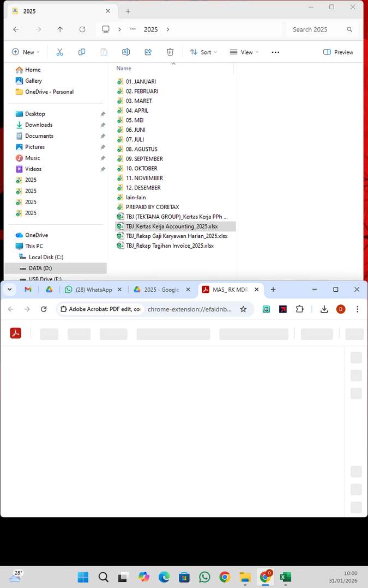Toggle the Preview pane in Explorer
Viewport: 368px width, 588px height.
(338, 52)
